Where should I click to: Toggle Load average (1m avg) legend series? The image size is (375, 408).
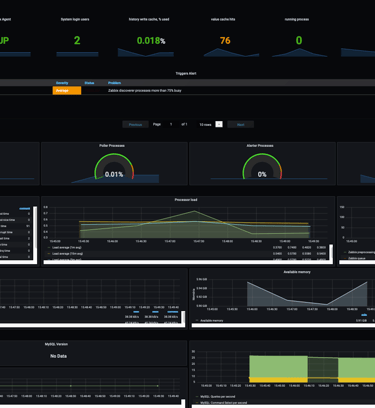coord(66,248)
